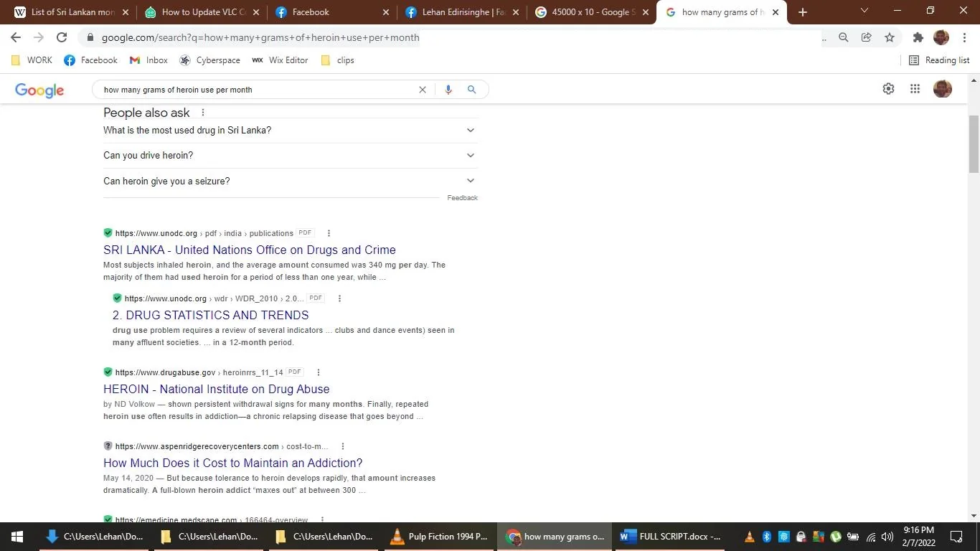Click the Feedback link under People also ask
Viewport: 980px width, 551px height.
463,198
